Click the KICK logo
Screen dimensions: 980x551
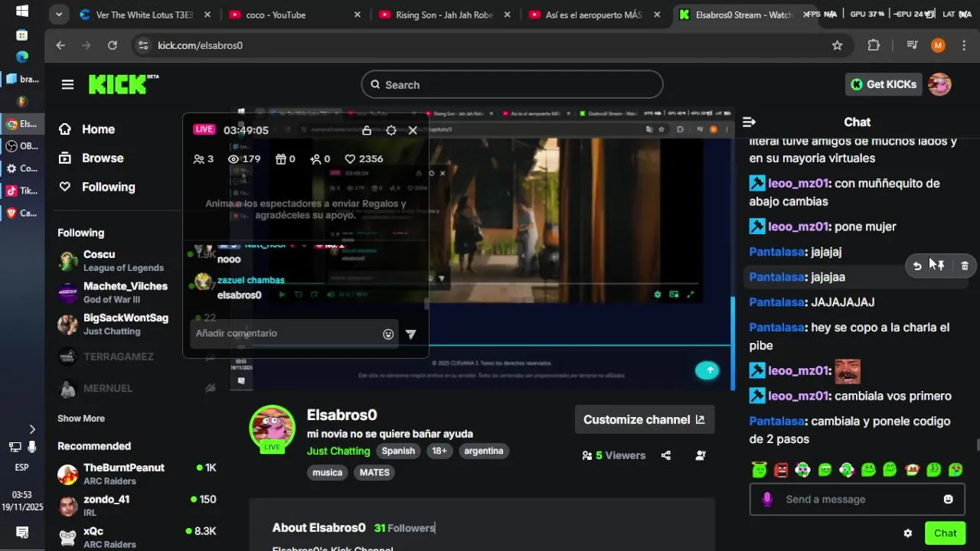122,84
